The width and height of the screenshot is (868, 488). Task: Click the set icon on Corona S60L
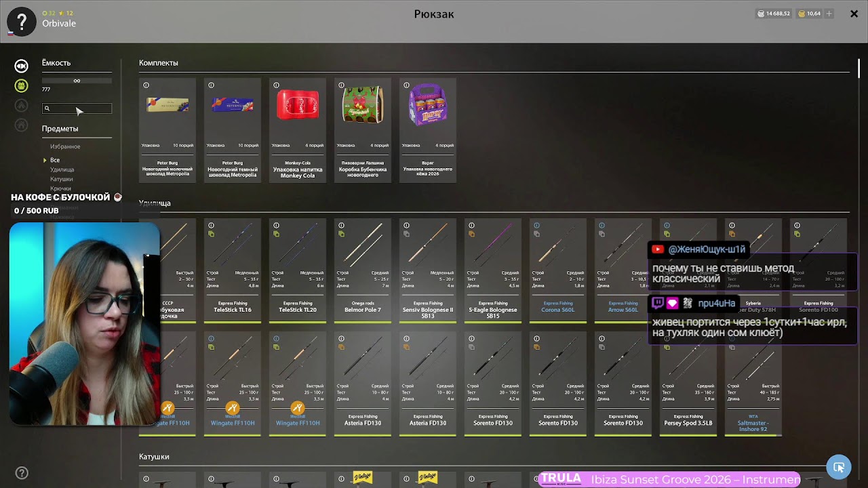pos(536,235)
